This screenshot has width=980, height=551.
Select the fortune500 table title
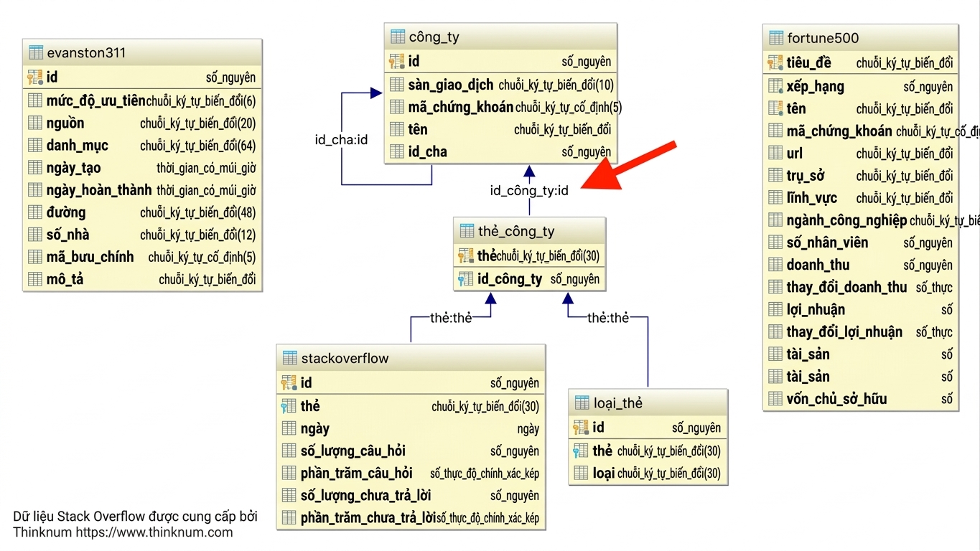823,38
